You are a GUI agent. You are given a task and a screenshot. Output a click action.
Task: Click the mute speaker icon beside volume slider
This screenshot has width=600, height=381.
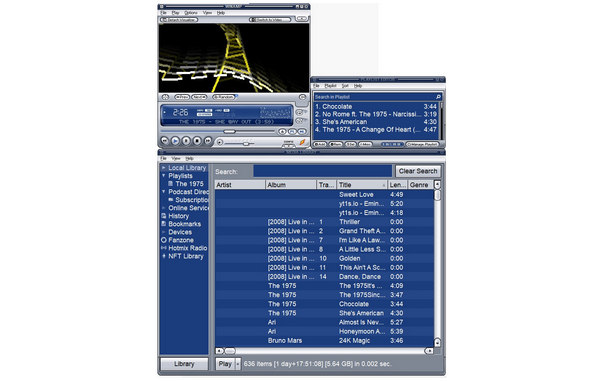click(220, 142)
